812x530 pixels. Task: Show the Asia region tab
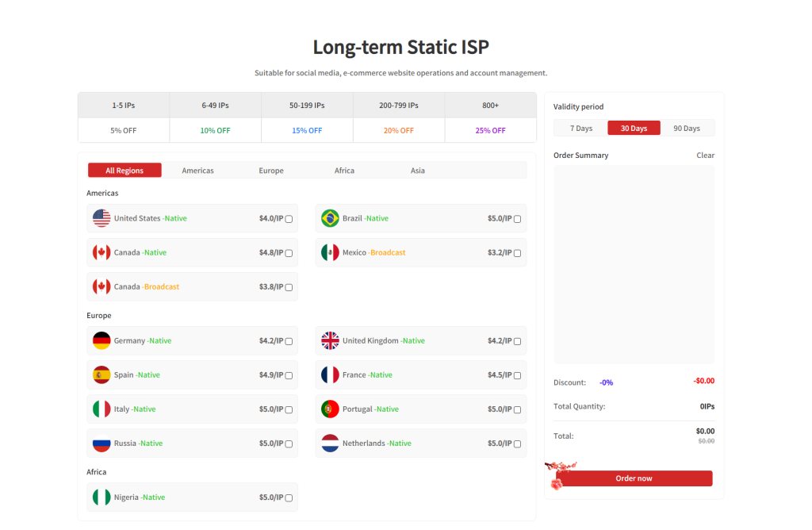point(417,171)
